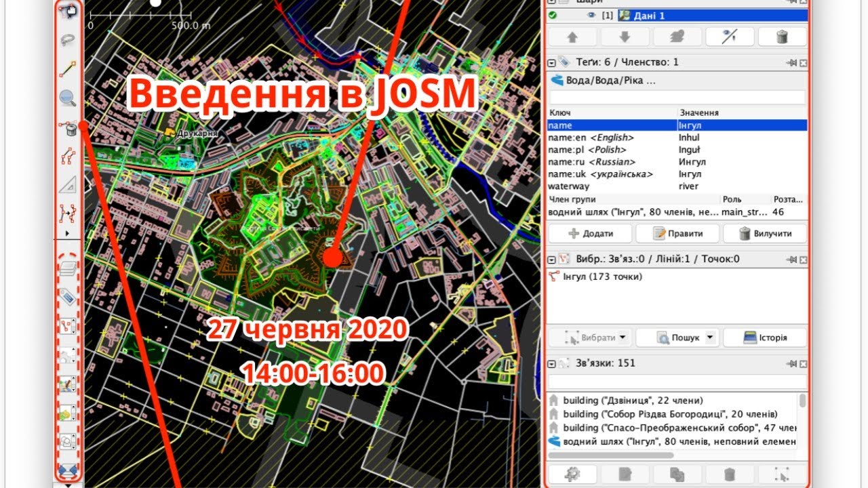Move Дані 1 layer up
Screen dimensions: 868x488
point(573,37)
